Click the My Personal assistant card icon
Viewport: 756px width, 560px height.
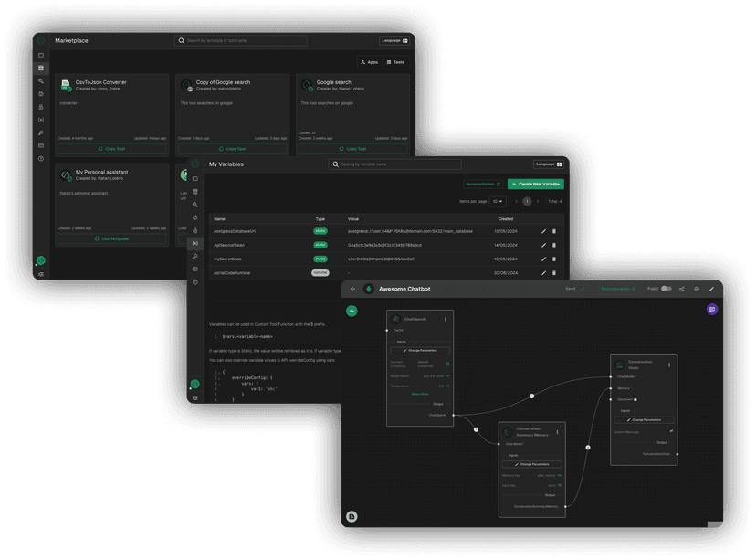pyautogui.click(x=66, y=175)
